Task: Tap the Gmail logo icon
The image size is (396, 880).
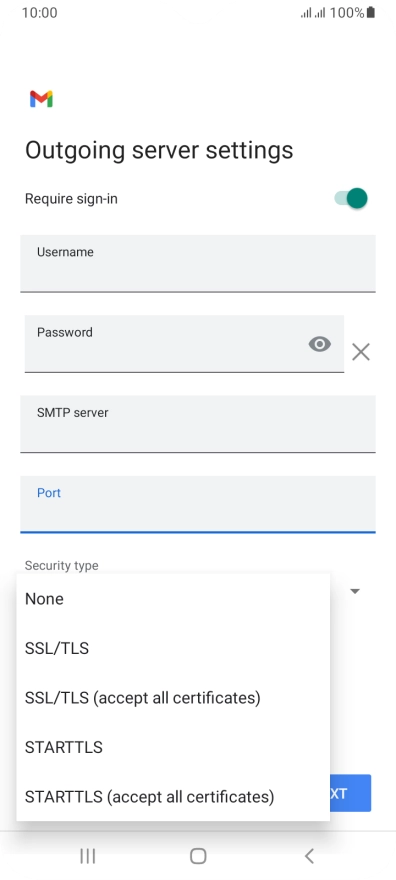Action: point(41,99)
